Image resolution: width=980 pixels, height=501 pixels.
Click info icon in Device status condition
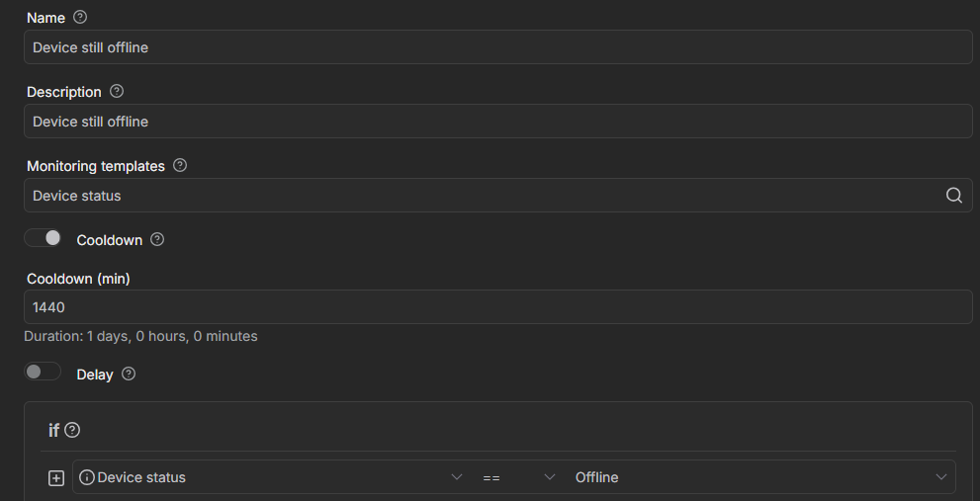click(87, 477)
